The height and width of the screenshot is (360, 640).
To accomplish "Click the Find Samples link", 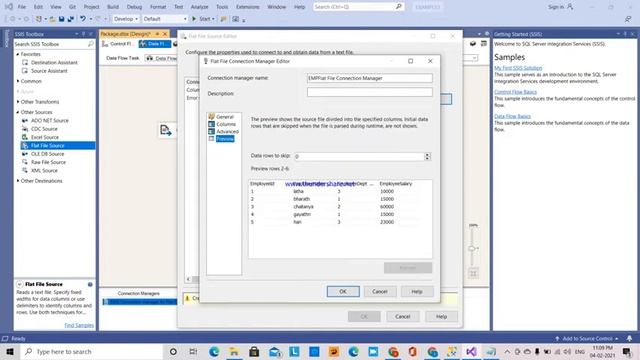I will (x=79, y=325).
